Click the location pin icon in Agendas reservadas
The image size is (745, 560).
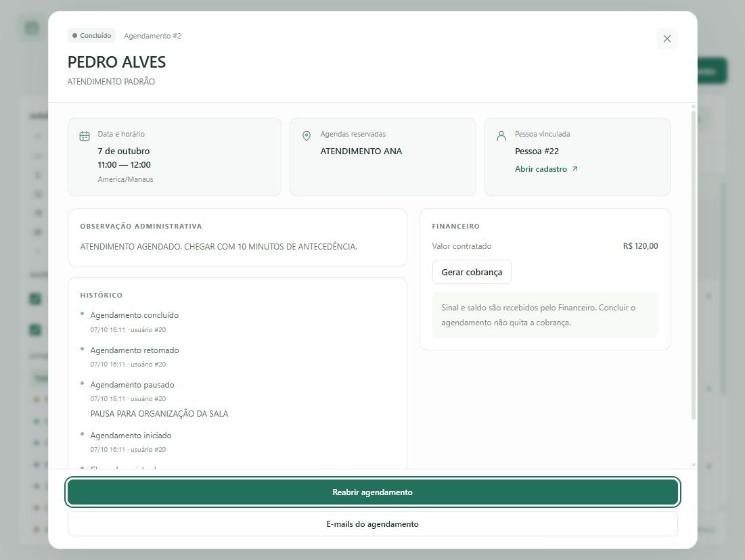(307, 137)
